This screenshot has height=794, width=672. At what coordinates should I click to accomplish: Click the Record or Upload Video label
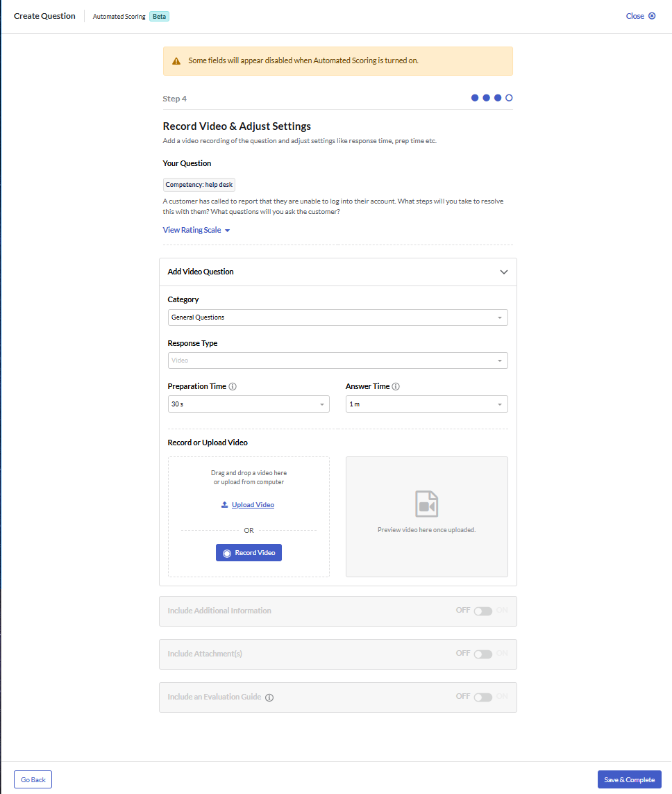coord(208,443)
